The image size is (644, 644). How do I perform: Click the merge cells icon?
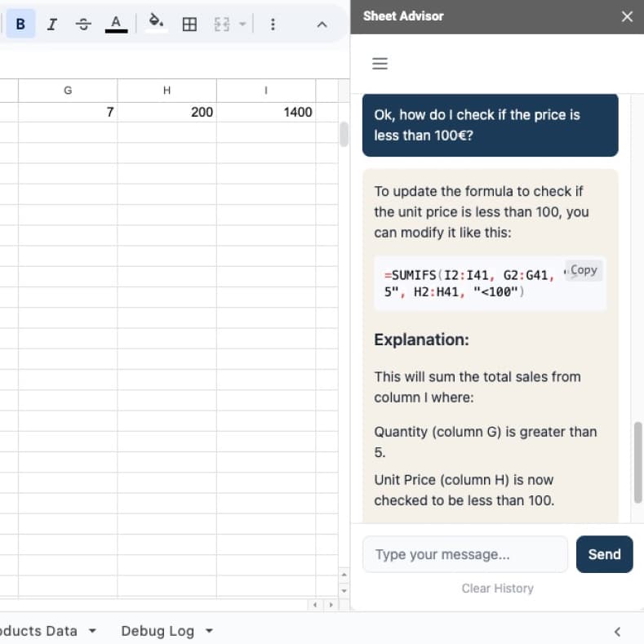221,24
